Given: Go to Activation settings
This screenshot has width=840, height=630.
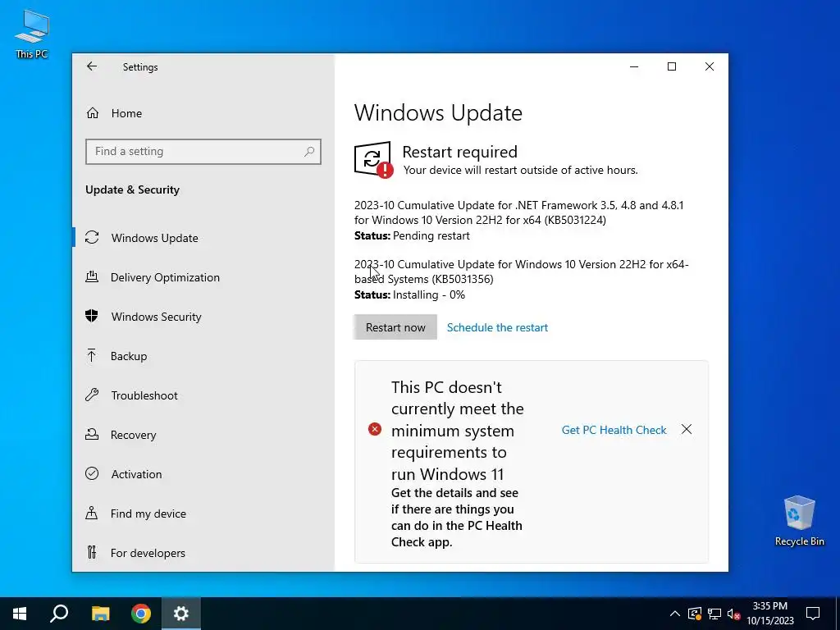Looking at the screenshot, I should tap(203, 473).
